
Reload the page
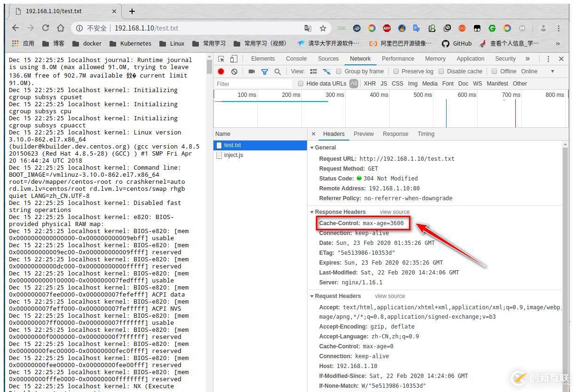click(x=46, y=28)
